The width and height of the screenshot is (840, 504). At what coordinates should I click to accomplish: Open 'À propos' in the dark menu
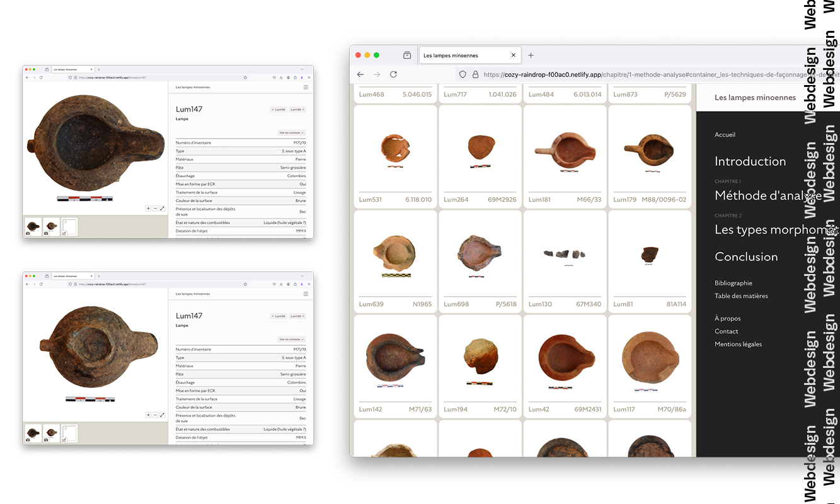coord(728,319)
